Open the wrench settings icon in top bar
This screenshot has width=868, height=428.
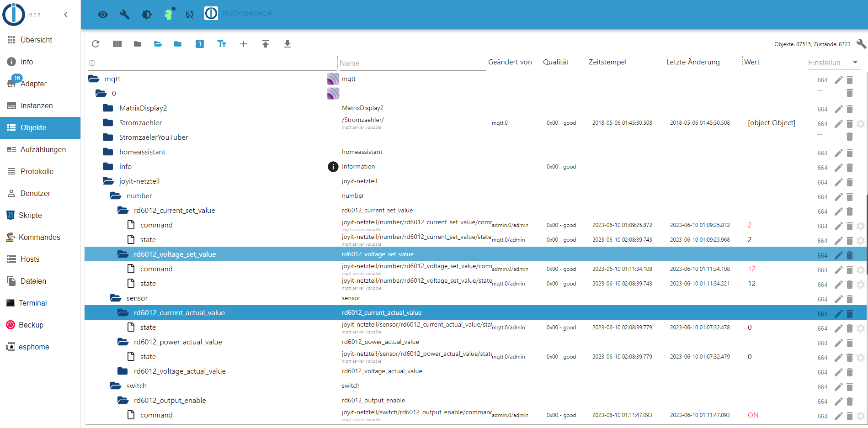(x=124, y=14)
